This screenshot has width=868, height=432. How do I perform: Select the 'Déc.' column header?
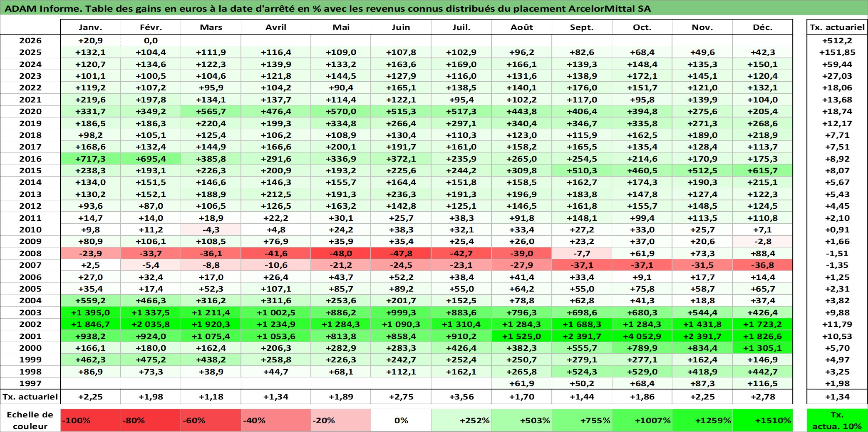point(763,27)
